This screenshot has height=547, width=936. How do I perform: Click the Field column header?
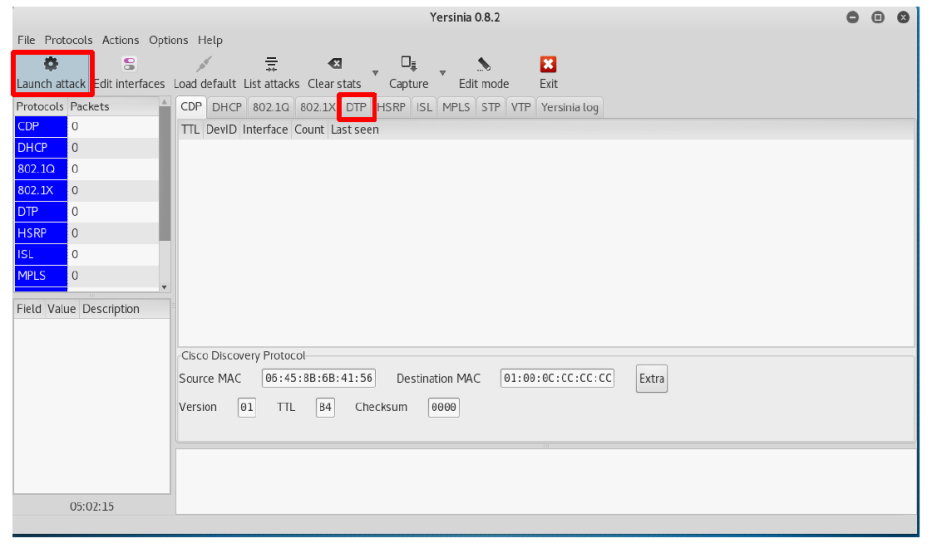[x=29, y=309]
